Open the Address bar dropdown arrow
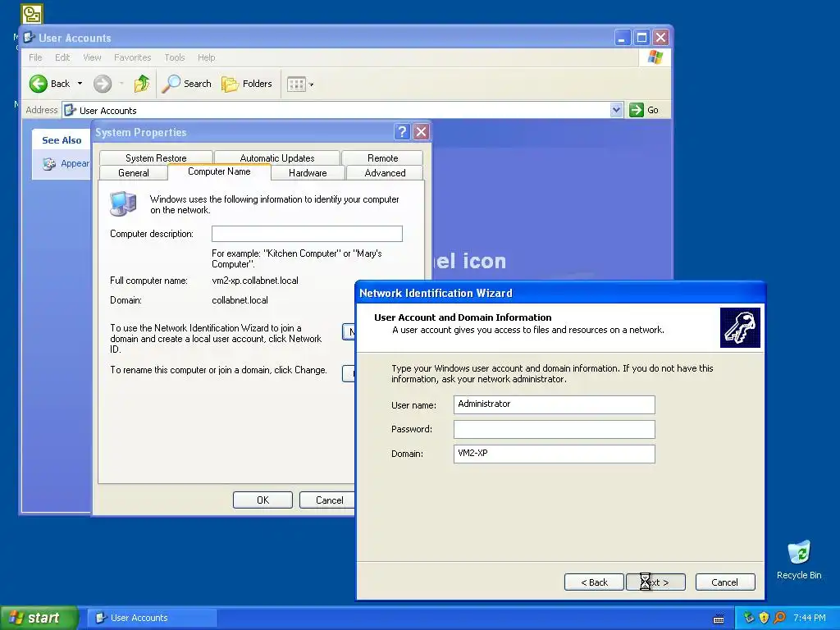 617,110
